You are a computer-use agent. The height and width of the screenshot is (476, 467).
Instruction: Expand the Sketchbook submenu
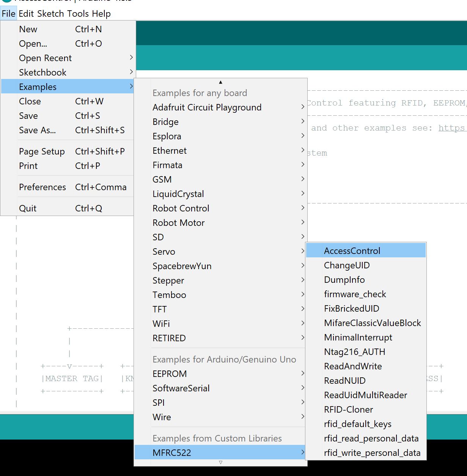(x=68, y=73)
